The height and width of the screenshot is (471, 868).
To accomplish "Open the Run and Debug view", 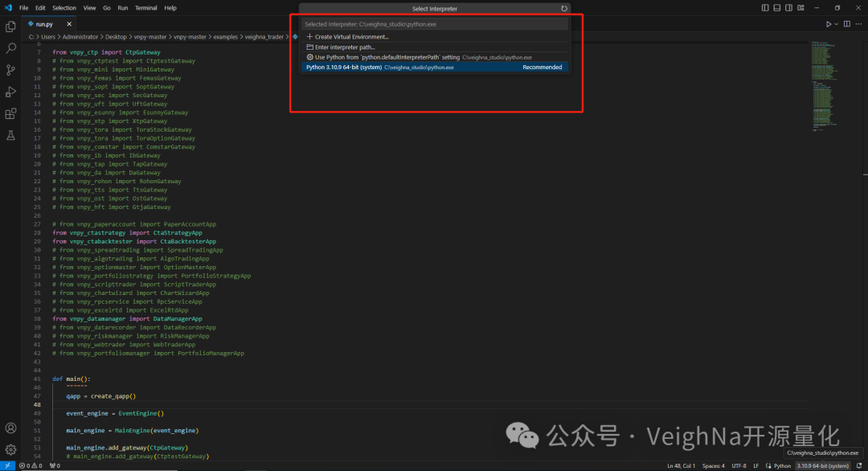I will 10,92.
